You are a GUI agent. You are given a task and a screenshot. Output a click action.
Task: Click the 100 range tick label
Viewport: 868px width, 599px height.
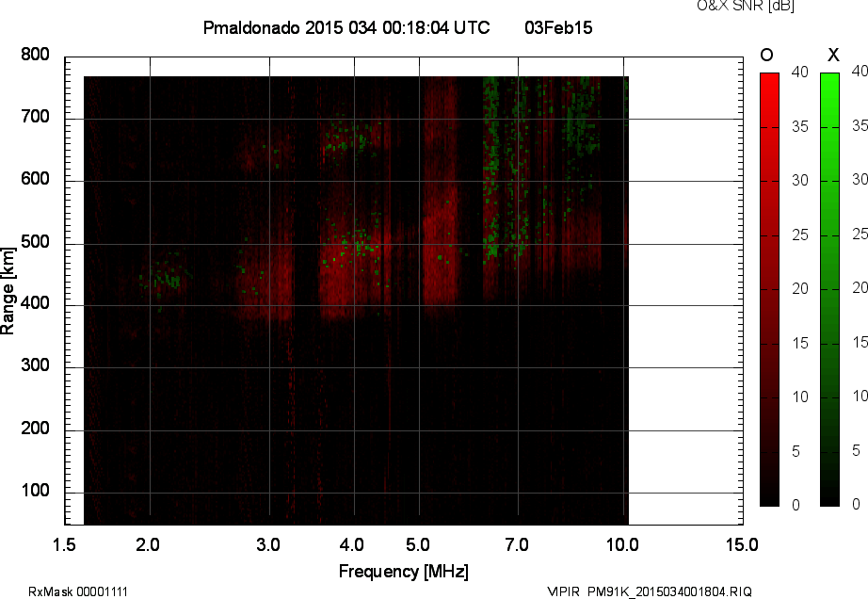[35, 492]
